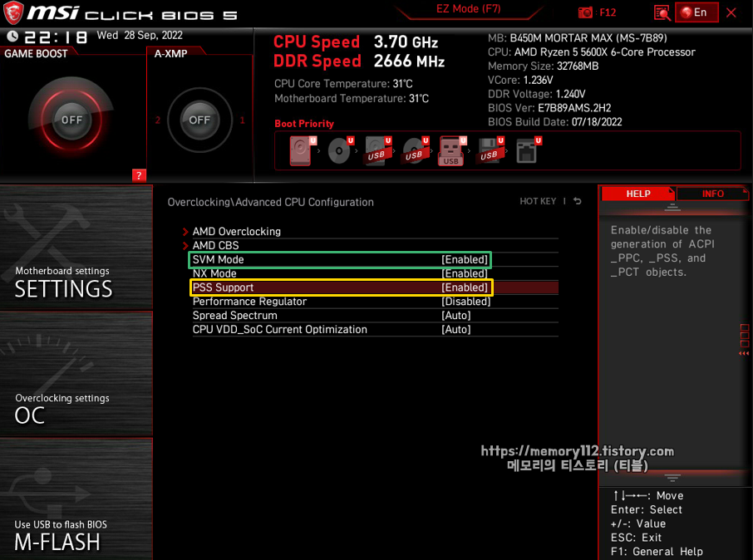Image resolution: width=753 pixels, height=560 pixels.
Task: Click the clock time 22:18
Action: [57, 37]
